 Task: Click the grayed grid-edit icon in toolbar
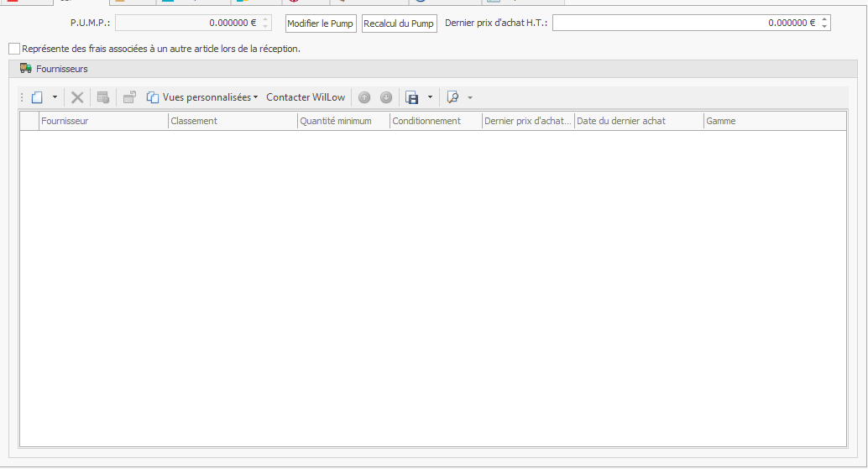103,97
